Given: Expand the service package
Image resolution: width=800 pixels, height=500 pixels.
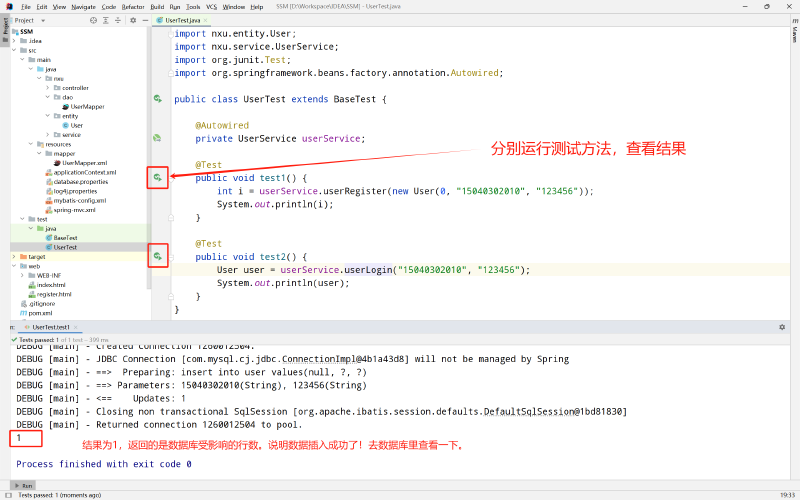Looking at the screenshot, I should click(x=48, y=135).
